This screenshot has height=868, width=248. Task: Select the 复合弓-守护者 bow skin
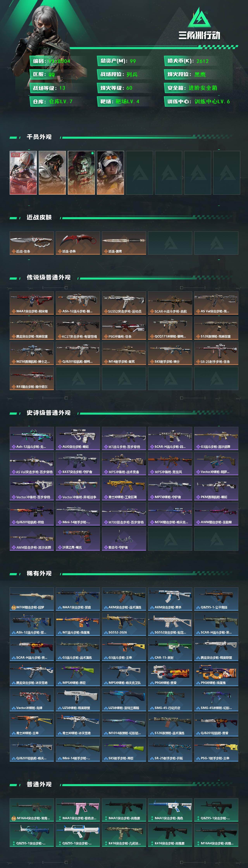tap(124, 539)
